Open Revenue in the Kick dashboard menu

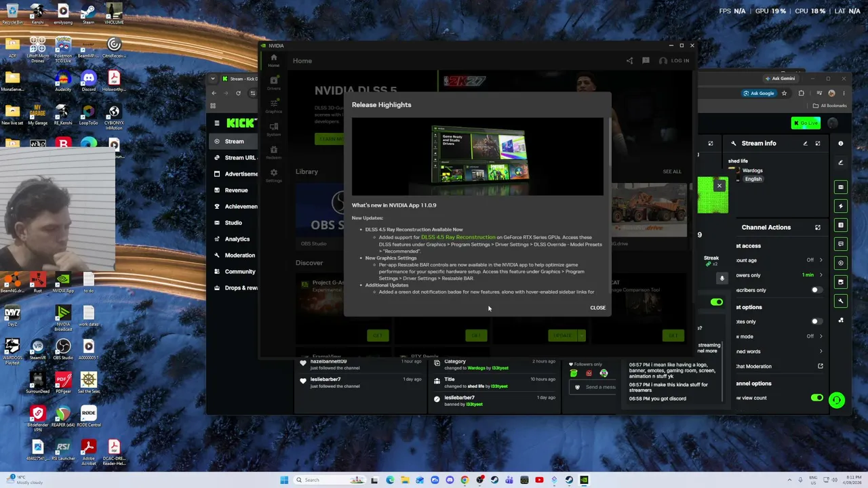(x=236, y=190)
